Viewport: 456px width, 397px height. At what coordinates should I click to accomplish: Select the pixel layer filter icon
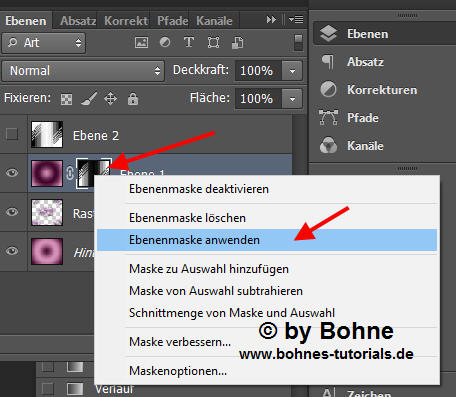(x=141, y=43)
